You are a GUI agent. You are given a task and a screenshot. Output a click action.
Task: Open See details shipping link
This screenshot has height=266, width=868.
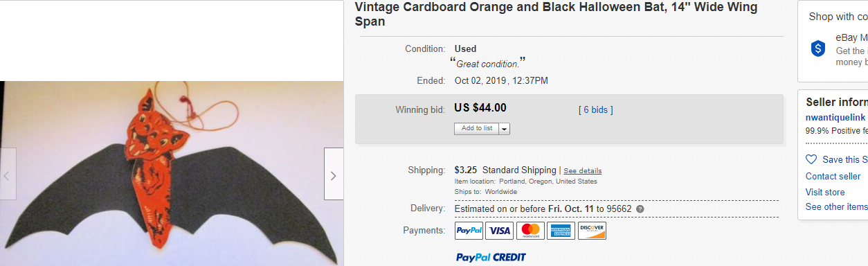point(582,171)
